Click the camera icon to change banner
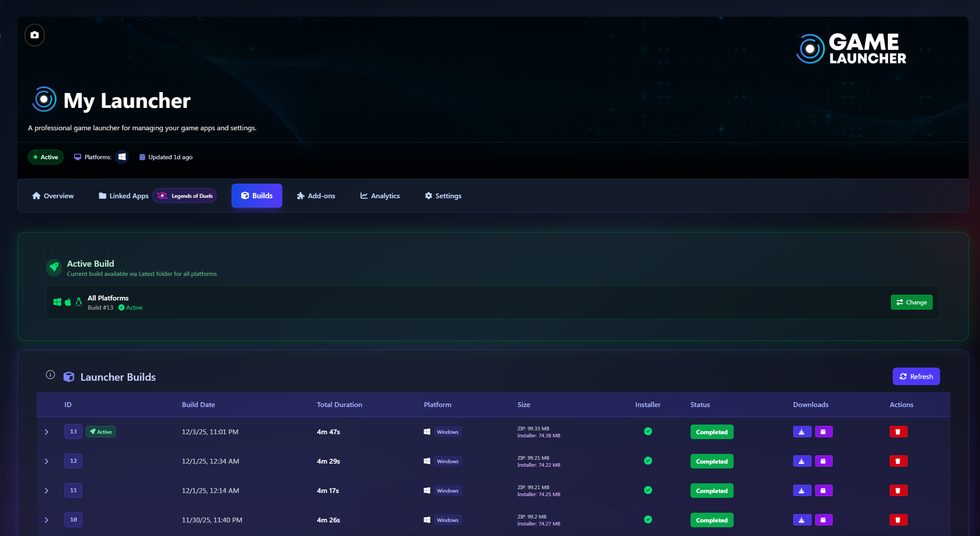This screenshot has width=980, height=536. (35, 35)
